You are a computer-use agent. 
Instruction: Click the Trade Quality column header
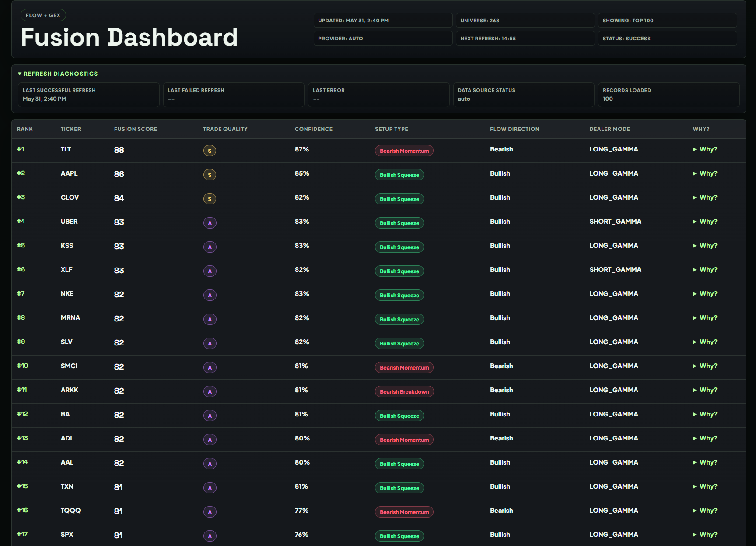pyautogui.click(x=225, y=129)
